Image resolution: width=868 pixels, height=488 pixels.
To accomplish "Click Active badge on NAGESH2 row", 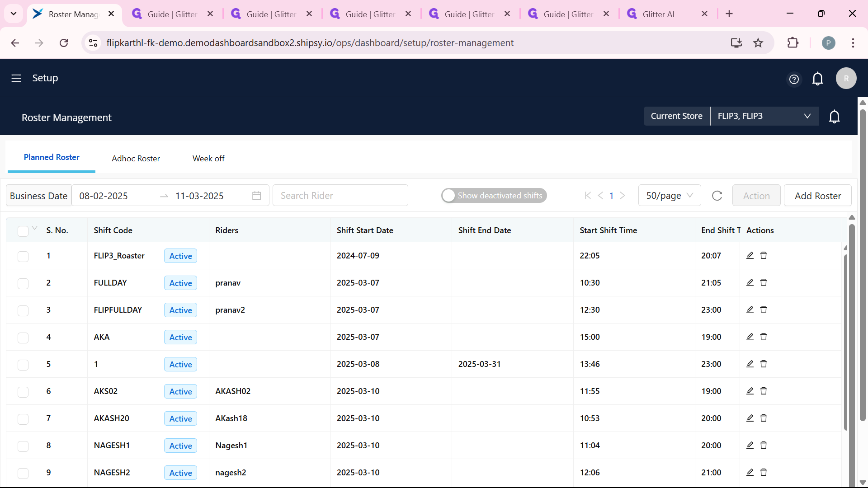I will 181,473.
